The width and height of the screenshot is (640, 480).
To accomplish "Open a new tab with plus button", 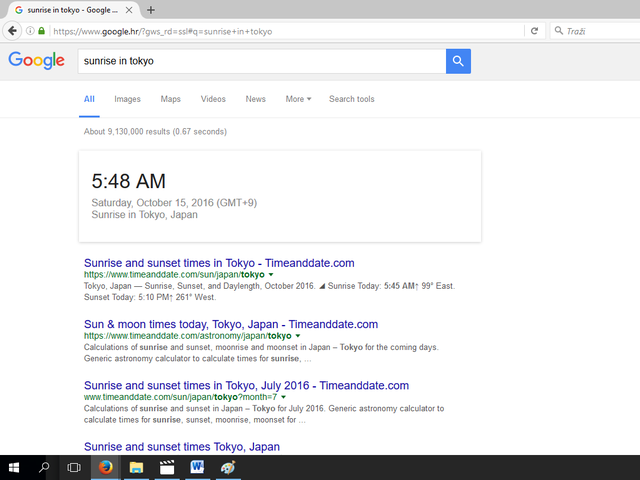I will (151, 10).
